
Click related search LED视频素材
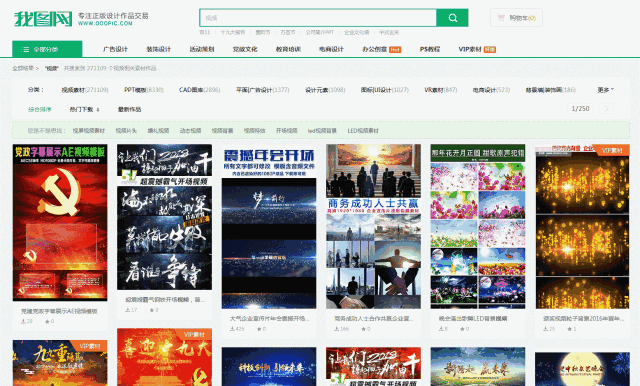pos(363,131)
